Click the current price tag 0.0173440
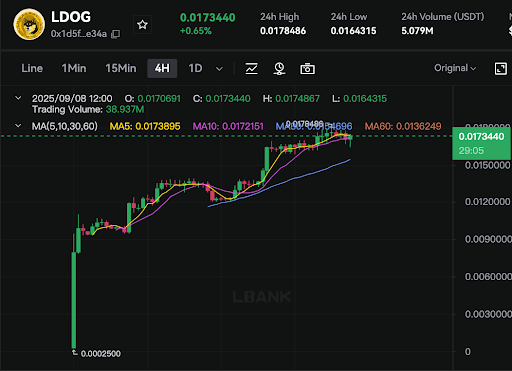Viewport: 512px width, 371px height. [x=481, y=143]
